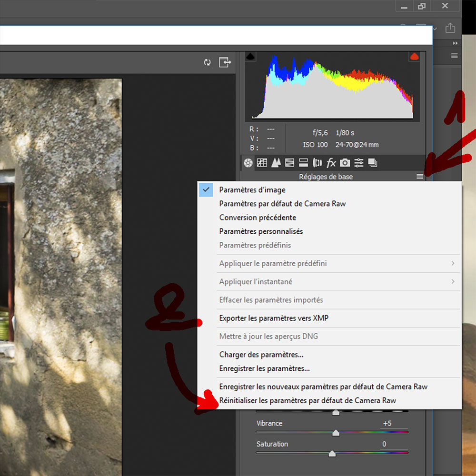
Task: Click the fx Effects tab icon
Action: pyautogui.click(x=331, y=163)
